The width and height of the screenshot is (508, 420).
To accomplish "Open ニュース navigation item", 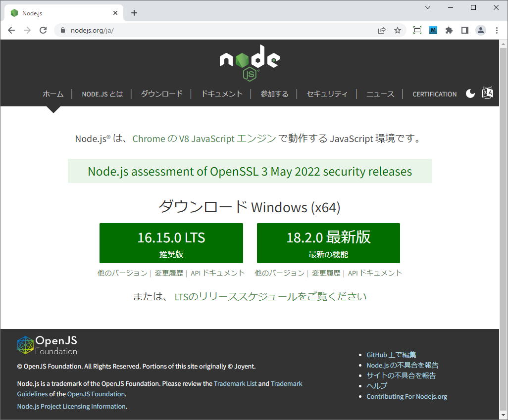I will (380, 94).
